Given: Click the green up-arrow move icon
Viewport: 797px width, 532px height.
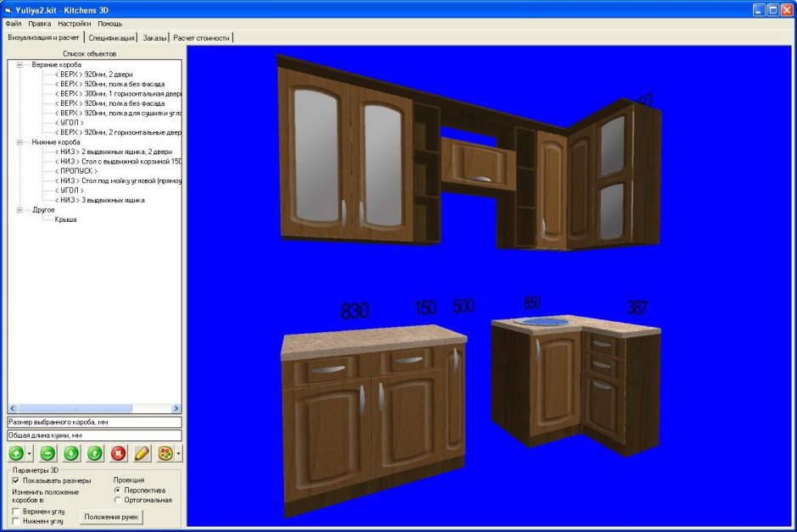Looking at the screenshot, I should pyautogui.click(x=95, y=453).
